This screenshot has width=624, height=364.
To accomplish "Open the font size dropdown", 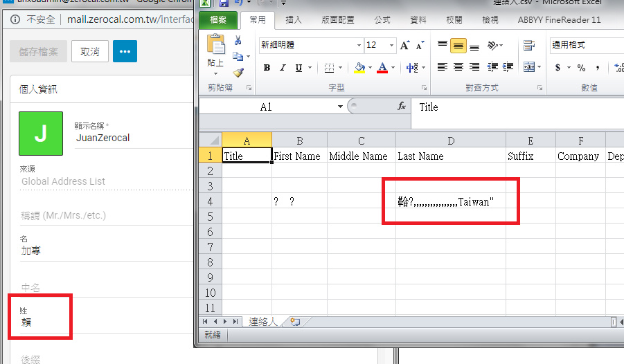I will coord(392,46).
